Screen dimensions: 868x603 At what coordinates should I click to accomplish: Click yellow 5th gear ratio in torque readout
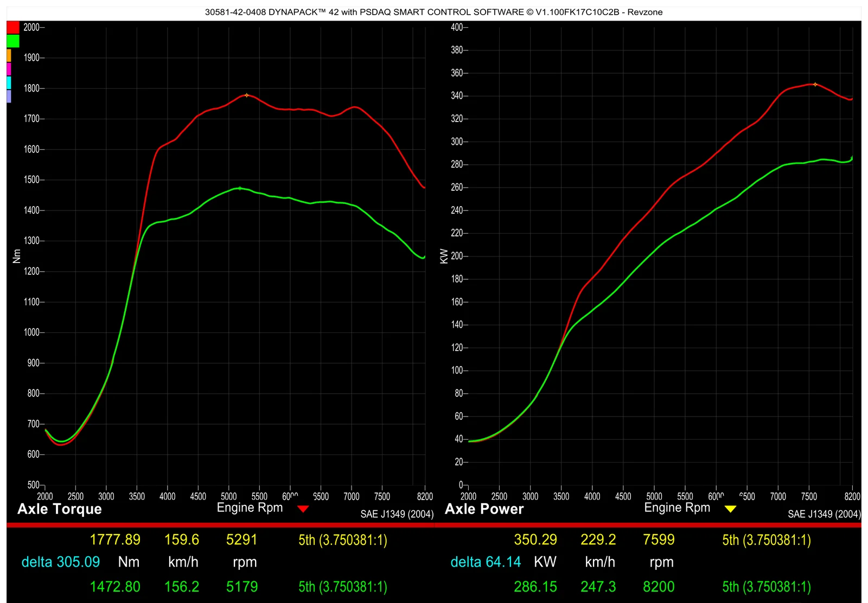(343, 540)
